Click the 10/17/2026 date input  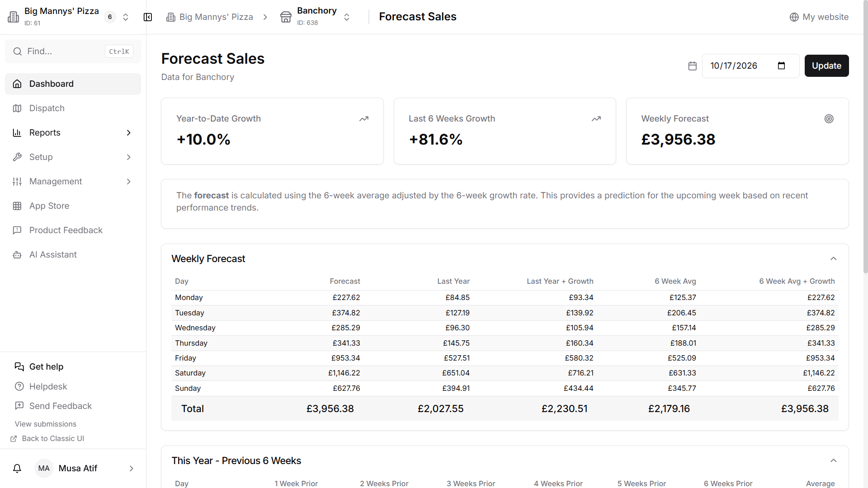click(750, 66)
